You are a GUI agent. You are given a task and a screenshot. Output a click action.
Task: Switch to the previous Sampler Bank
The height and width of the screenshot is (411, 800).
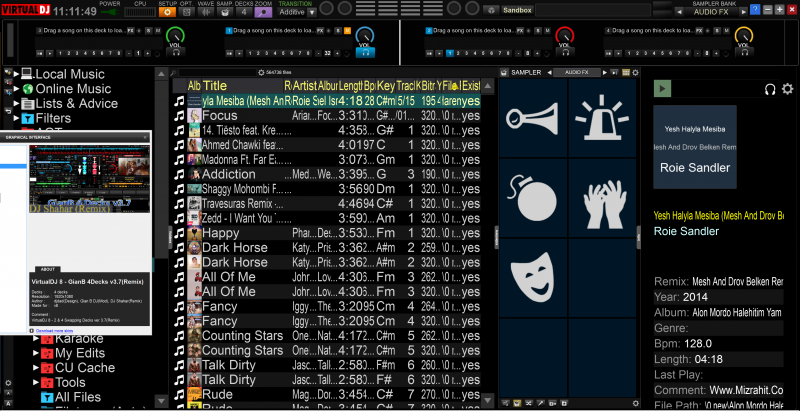pyautogui.click(x=679, y=12)
